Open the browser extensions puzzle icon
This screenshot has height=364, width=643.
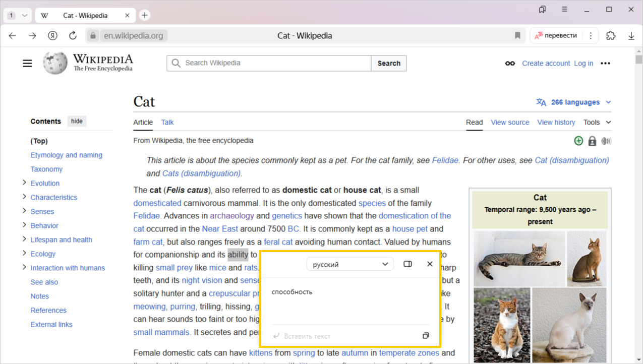coord(611,36)
